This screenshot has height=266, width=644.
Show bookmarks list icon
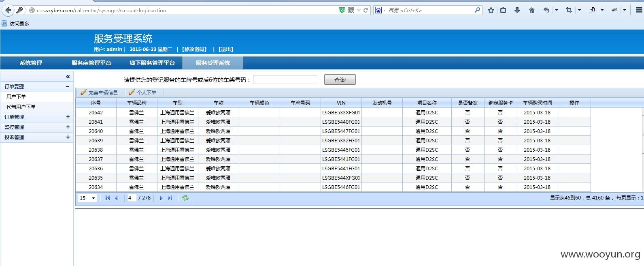[503, 10]
